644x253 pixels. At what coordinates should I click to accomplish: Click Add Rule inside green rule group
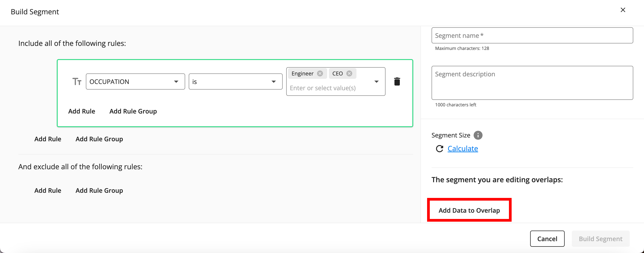click(x=81, y=111)
